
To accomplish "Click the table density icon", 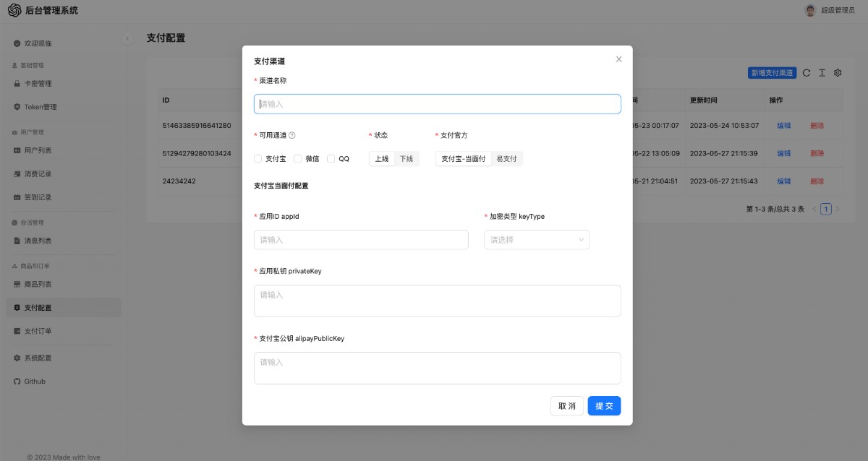I will pos(822,73).
